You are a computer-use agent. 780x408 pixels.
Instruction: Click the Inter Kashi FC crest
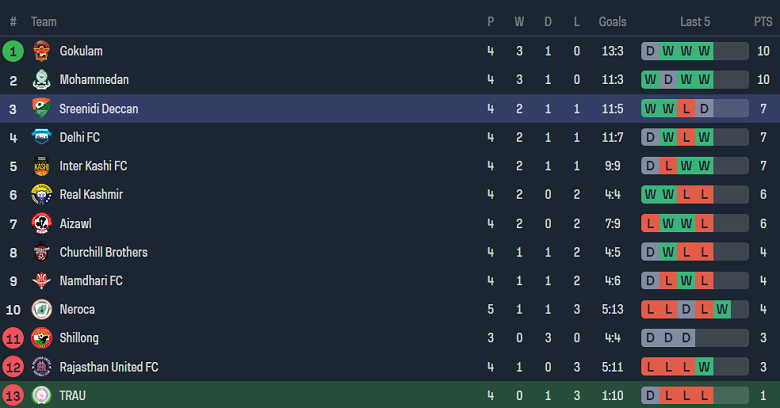pos(41,166)
